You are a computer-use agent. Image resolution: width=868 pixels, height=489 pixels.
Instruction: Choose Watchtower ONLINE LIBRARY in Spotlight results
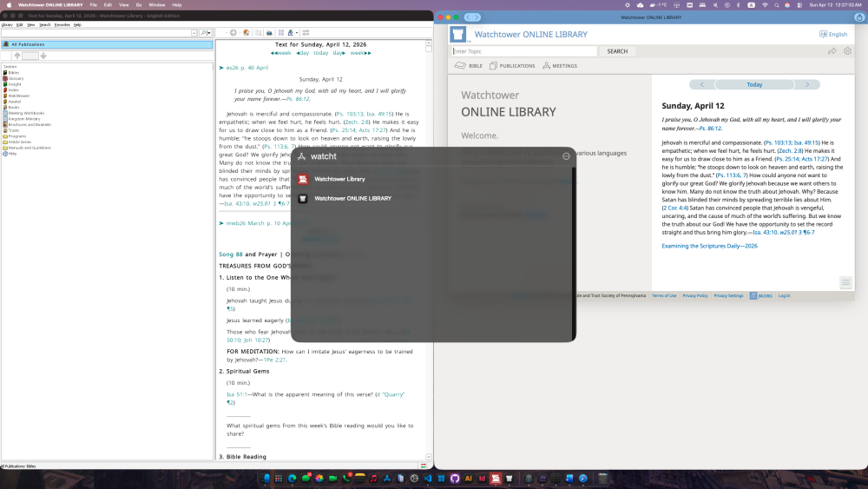[352, 198]
